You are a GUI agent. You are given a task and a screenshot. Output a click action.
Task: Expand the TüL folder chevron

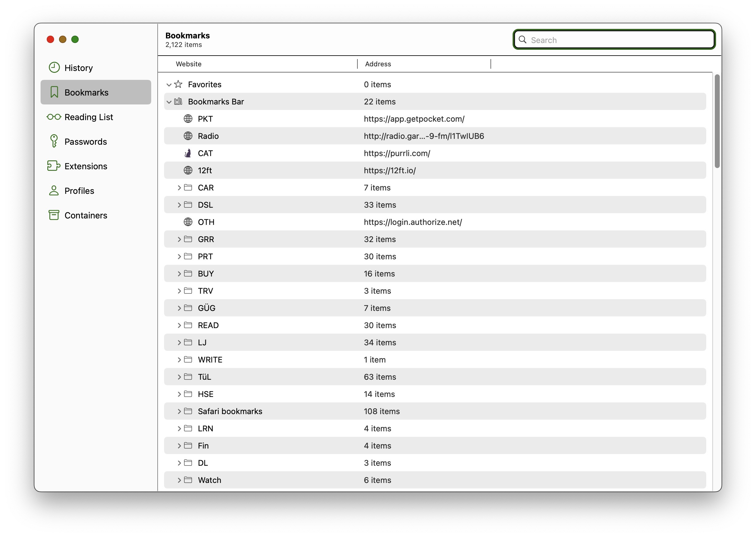pyautogui.click(x=179, y=377)
